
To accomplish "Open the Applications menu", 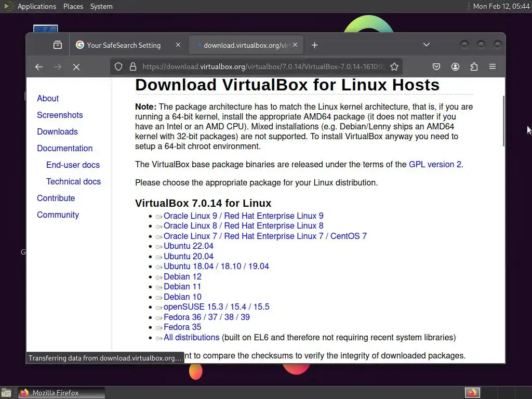I will pos(37,6).
